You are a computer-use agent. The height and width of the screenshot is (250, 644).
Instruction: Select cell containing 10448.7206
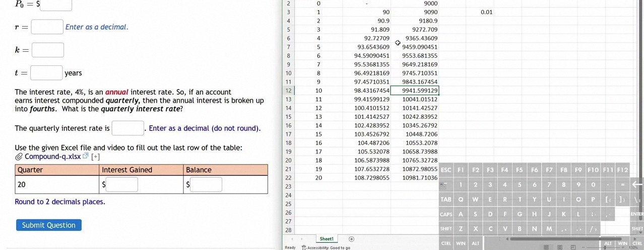tap(415, 134)
